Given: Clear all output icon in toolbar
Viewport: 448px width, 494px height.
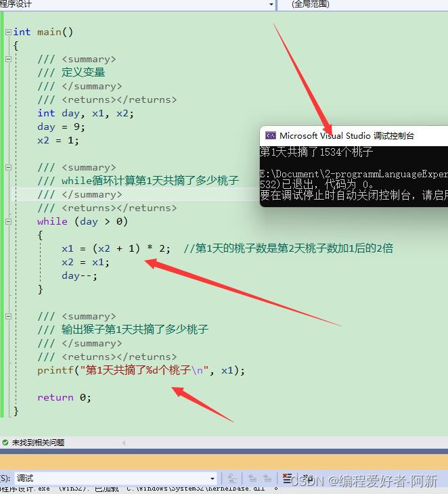Looking at the screenshot, I should (287, 478).
